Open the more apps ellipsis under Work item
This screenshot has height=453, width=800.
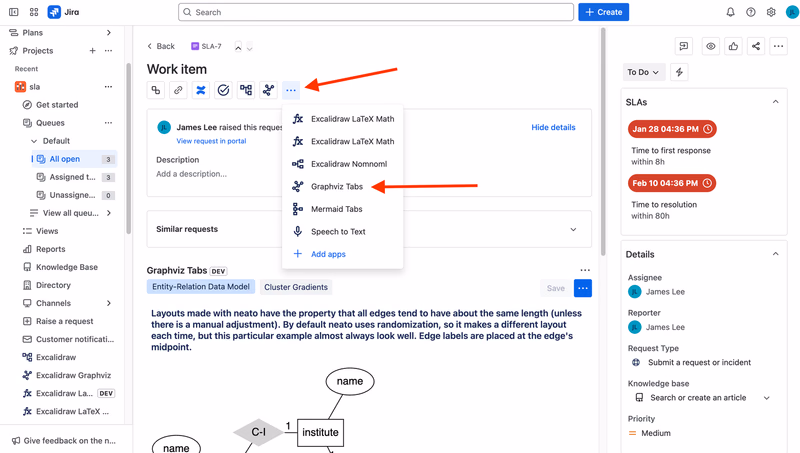click(291, 90)
